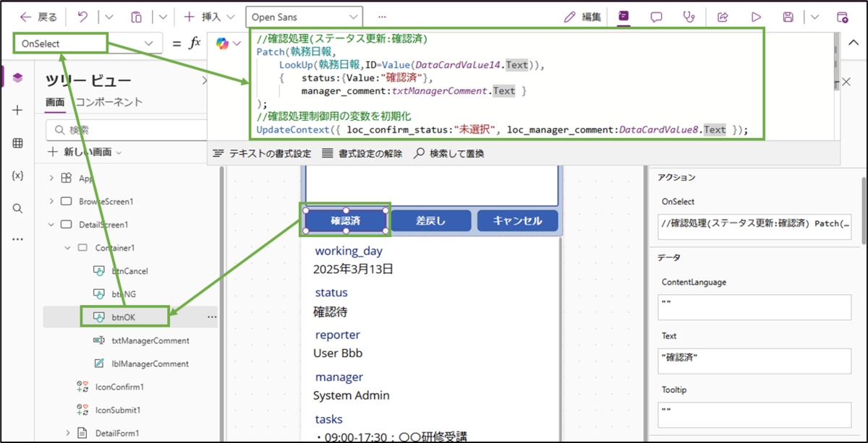Collapse the Container1 tree node

(x=69, y=248)
